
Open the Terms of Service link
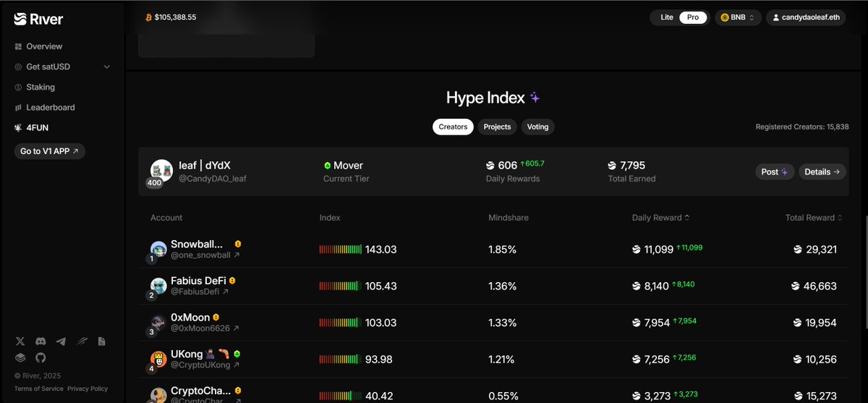39,389
